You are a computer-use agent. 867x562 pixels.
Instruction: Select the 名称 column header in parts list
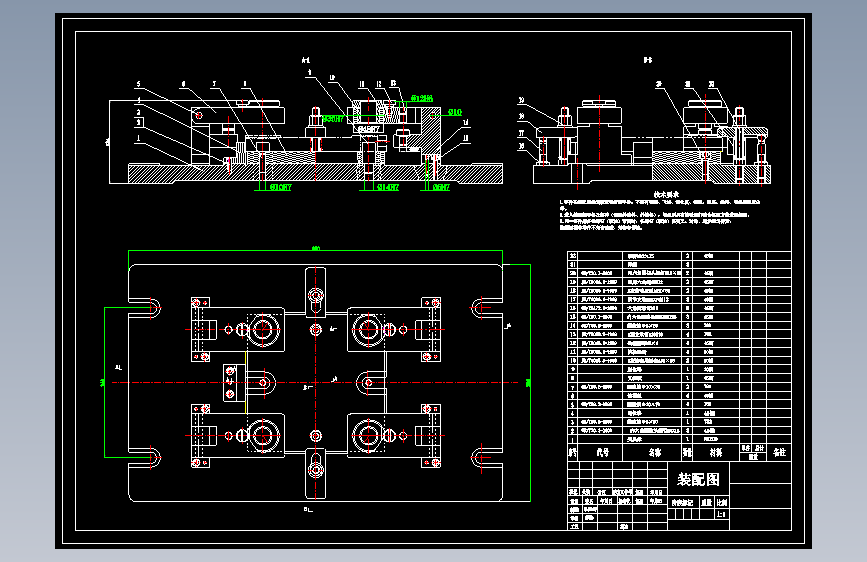coord(655,452)
